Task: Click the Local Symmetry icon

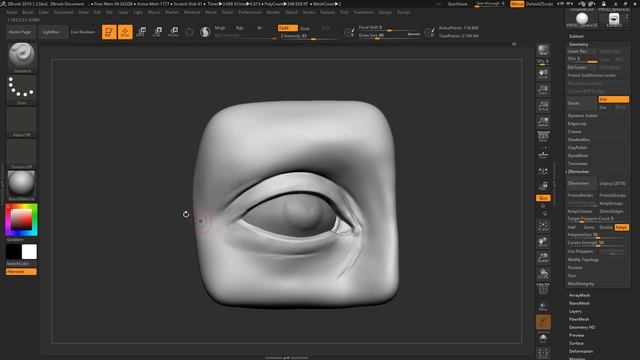Action: (x=543, y=172)
